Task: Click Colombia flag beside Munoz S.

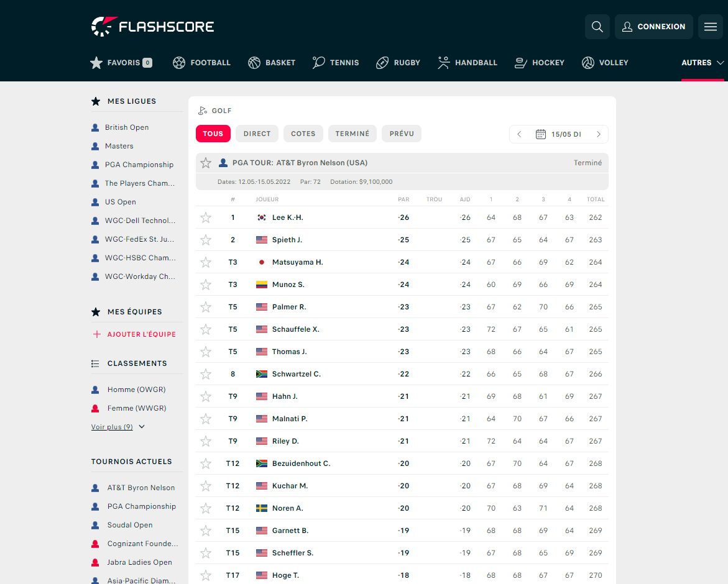Action: pos(262,285)
